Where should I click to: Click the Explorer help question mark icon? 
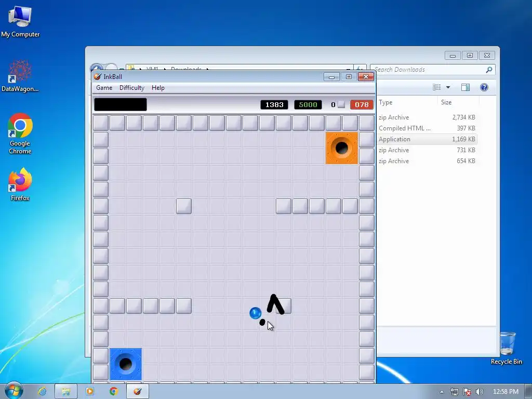[484, 87]
